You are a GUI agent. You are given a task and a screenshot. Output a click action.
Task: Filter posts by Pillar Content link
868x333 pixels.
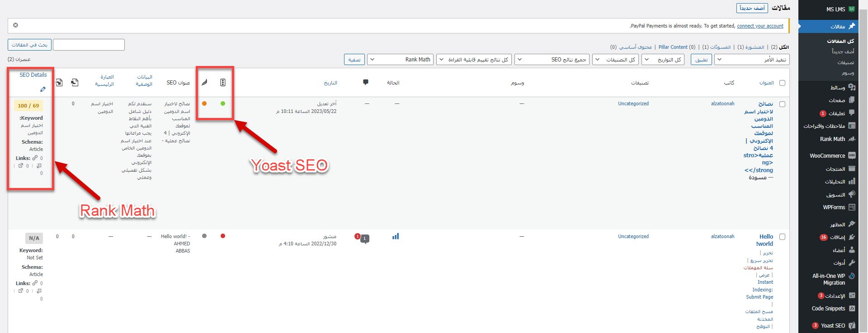click(x=673, y=47)
